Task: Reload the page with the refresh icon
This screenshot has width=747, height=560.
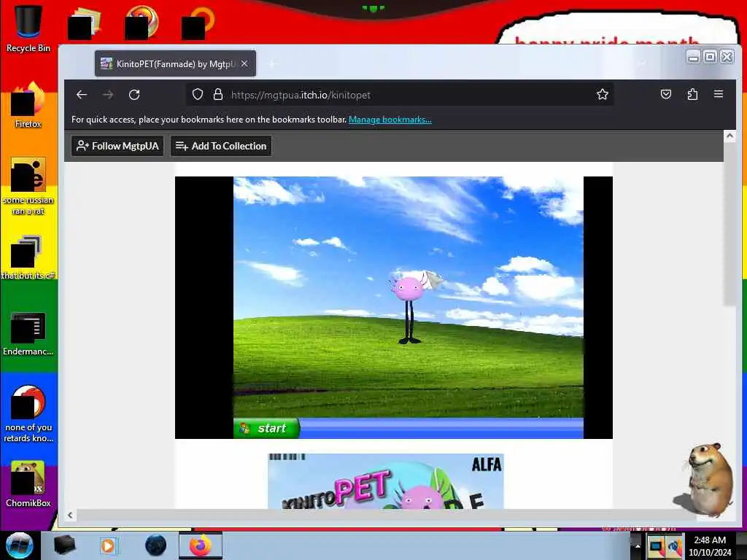Action: pos(134,95)
